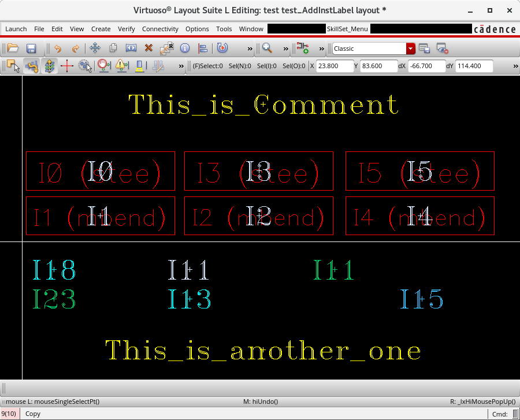Screen dimensions: 520x420
Task: Open the Options menu
Action: [197, 29]
